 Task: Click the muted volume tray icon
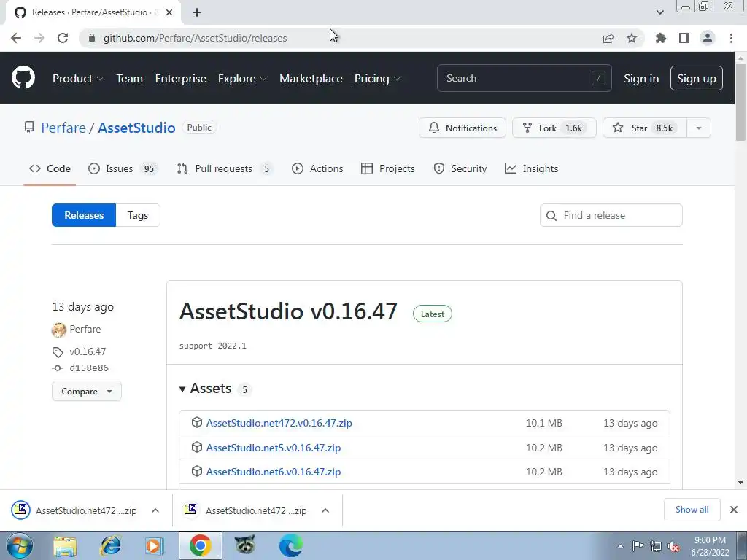(x=673, y=546)
